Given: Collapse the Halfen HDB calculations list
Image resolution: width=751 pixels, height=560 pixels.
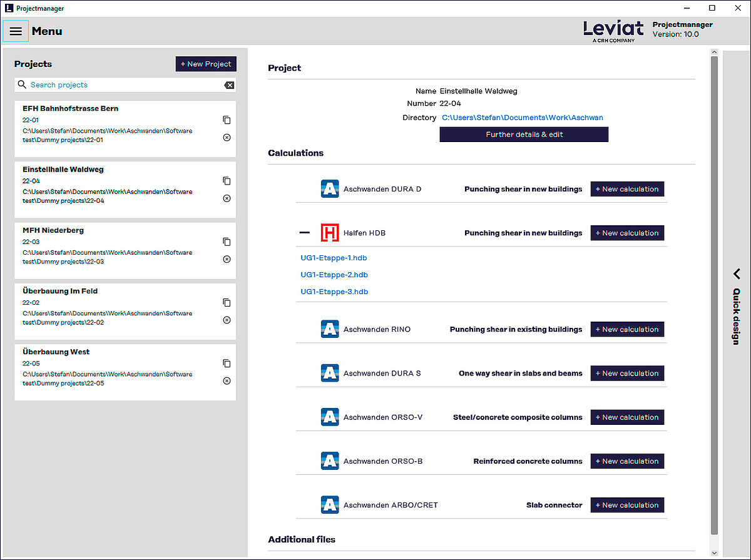Looking at the screenshot, I should click(x=305, y=233).
